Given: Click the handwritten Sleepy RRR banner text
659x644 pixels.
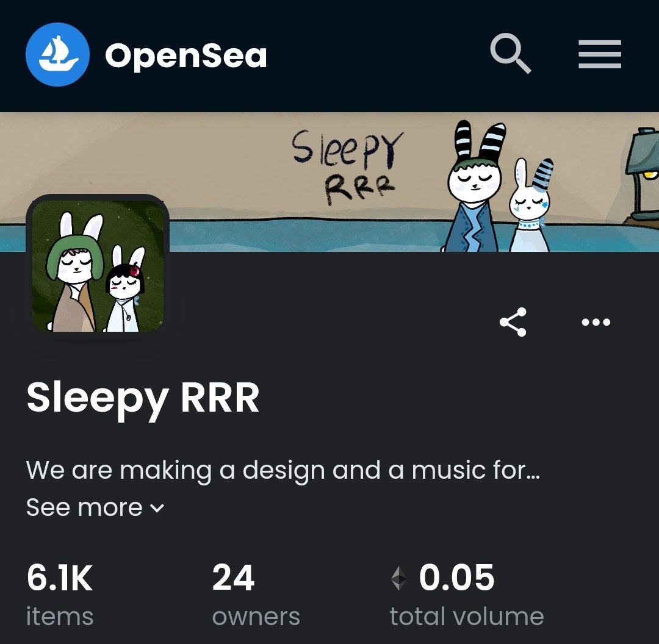Looking at the screenshot, I should point(348,167).
